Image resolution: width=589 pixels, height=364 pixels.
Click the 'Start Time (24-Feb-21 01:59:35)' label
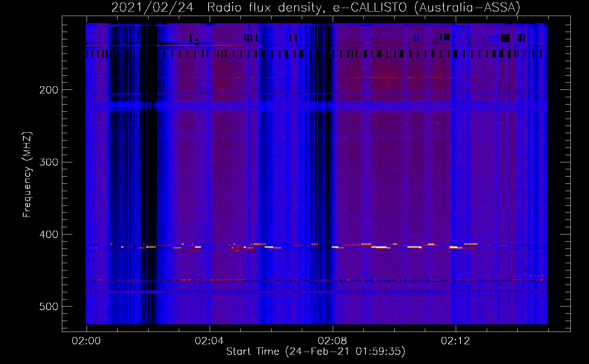pos(316,352)
